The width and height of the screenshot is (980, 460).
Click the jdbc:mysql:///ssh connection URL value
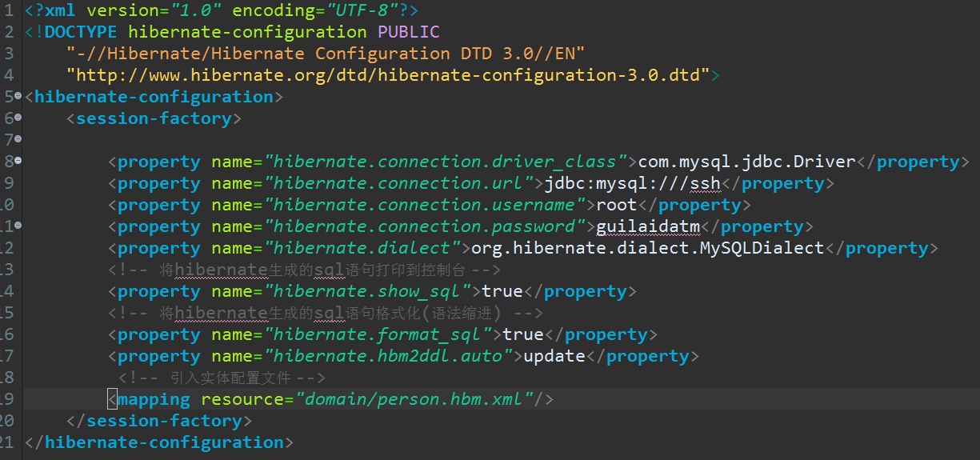[x=633, y=183]
